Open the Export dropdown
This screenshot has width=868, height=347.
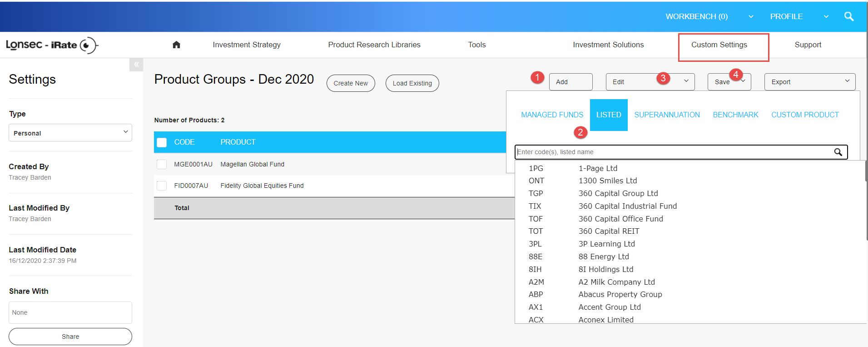click(x=809, y=82)
